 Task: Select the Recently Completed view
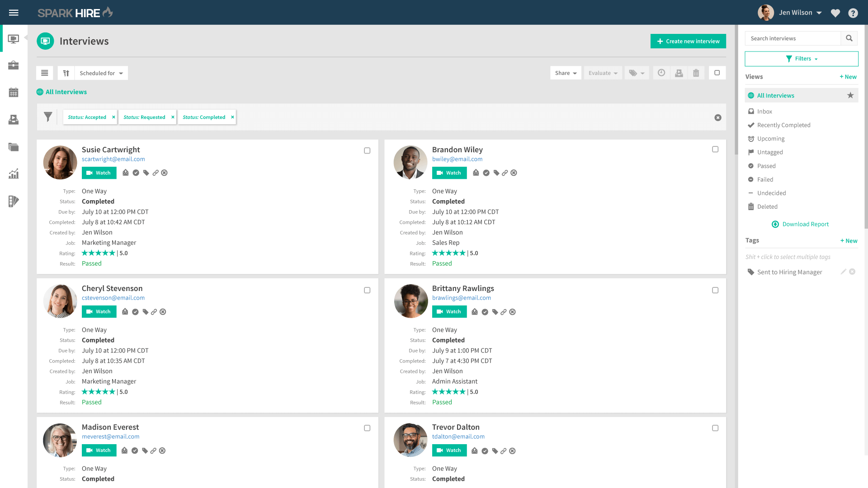click(783, 125)
